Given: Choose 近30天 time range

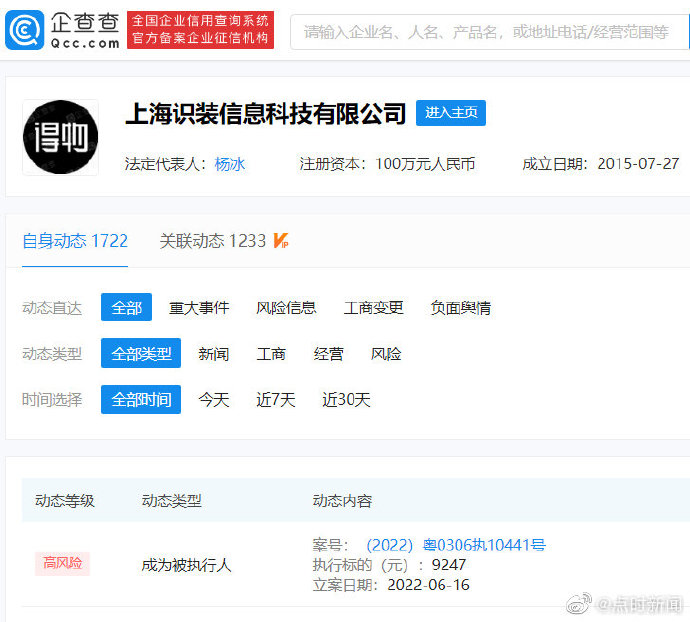Looking at the screenshot, I should [x=346, y=400].
